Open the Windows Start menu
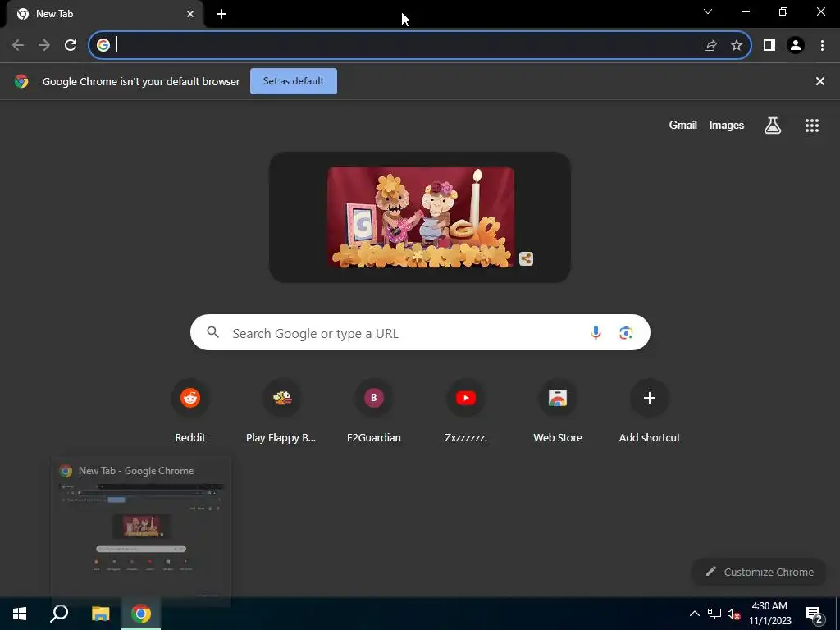 [x=20, y=614]
